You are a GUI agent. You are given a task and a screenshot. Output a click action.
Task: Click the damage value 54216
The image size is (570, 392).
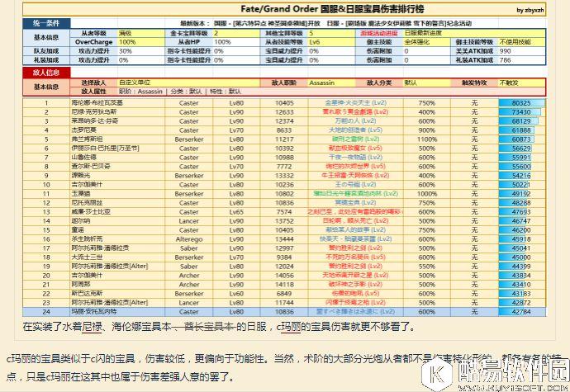pyautogui.click(x=521, y=176)
